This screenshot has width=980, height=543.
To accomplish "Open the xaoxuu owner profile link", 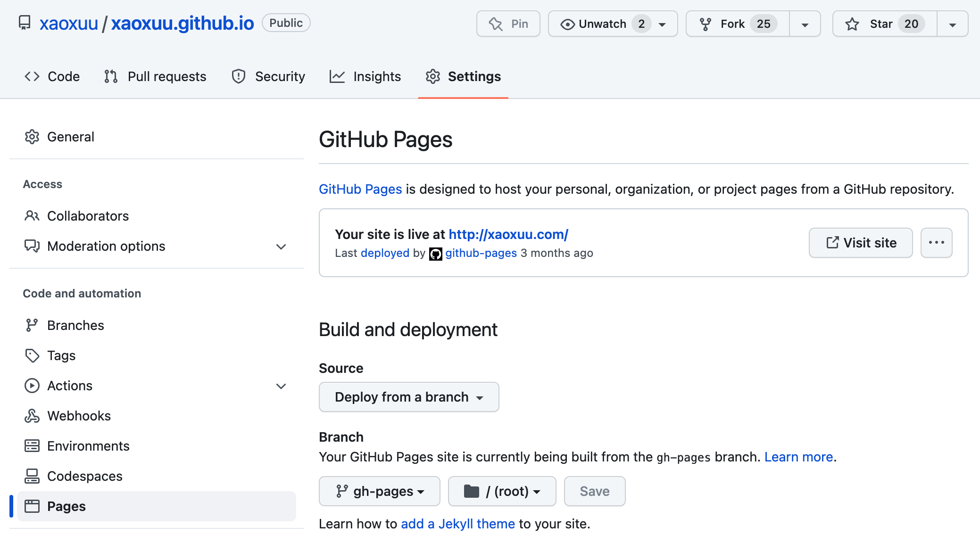I will 69,23.
